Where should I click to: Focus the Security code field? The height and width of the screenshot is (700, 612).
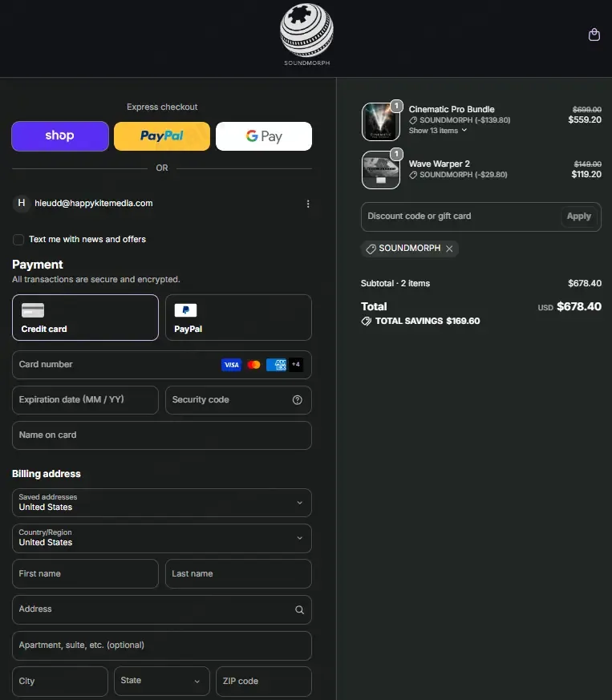tap(238, 400)
